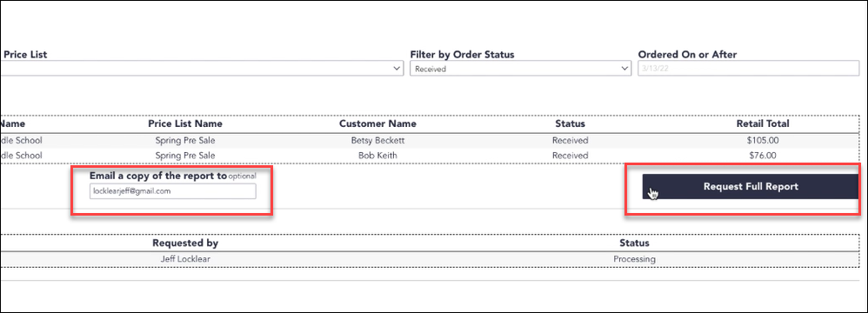
Task: Click the order Status column header
Action: 571,123
